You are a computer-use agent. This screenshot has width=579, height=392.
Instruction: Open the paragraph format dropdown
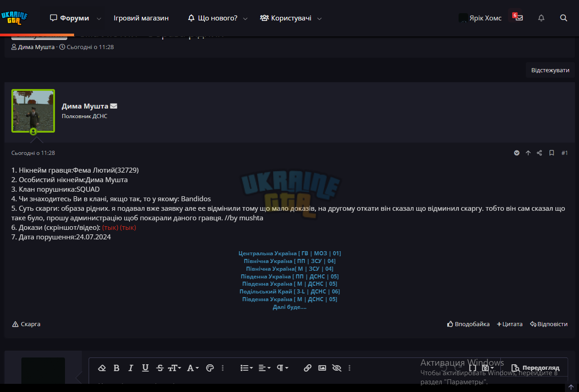[x=283, y=368]
